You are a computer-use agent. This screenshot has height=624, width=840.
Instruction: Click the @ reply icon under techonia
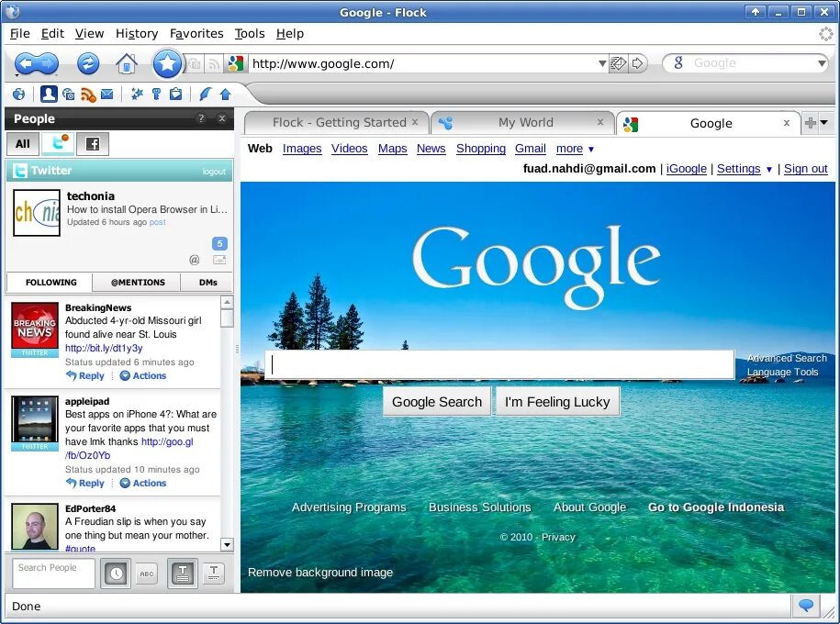click(x=194, y=260)
